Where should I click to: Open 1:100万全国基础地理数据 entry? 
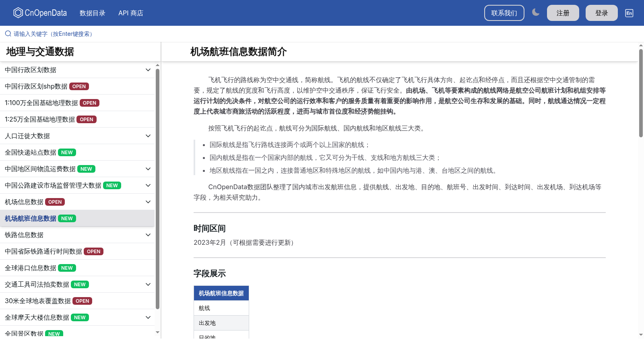coord(77,103)
